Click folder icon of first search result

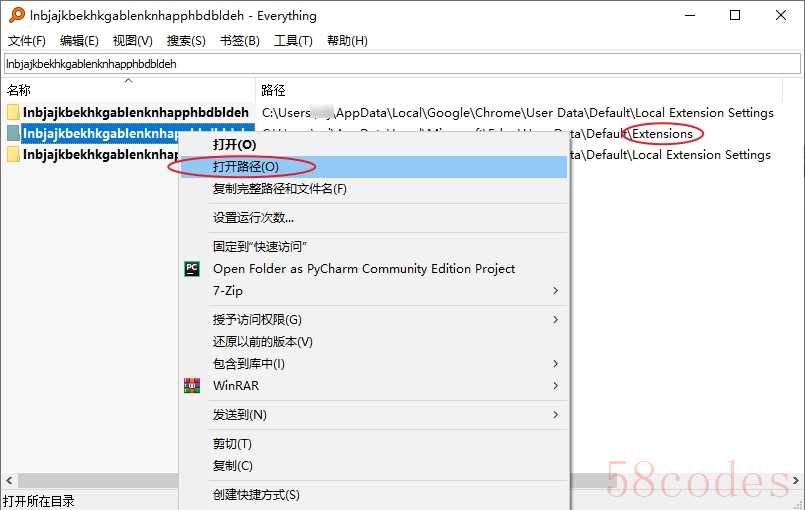coord(13,112)
